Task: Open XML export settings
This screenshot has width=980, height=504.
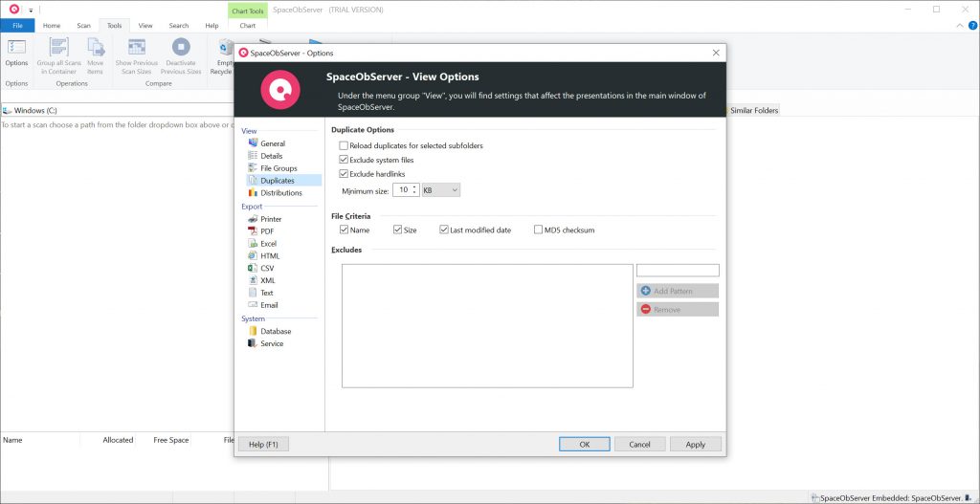Action: tap(268, 280)
